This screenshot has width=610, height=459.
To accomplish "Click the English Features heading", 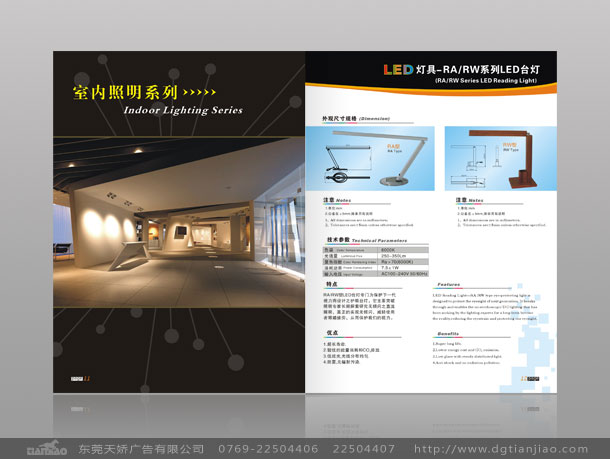I will [x=449, y=285].
